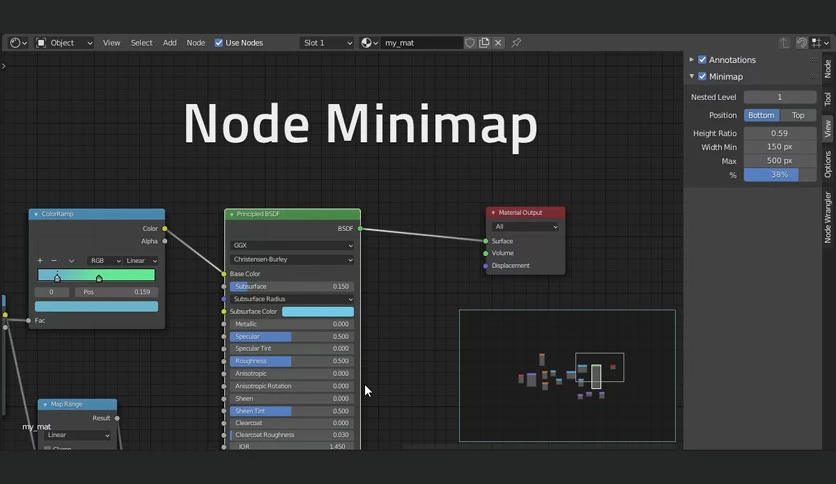Click the ColorRamp stop color swatch
The image size is (836, 484).
pyautogui.click(x=97, y=306)
